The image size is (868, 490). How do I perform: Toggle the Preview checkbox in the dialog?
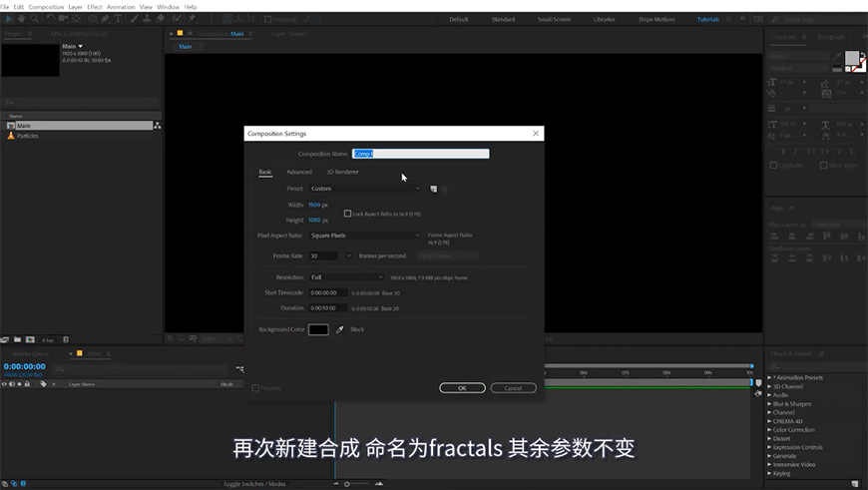coord(255,388)
